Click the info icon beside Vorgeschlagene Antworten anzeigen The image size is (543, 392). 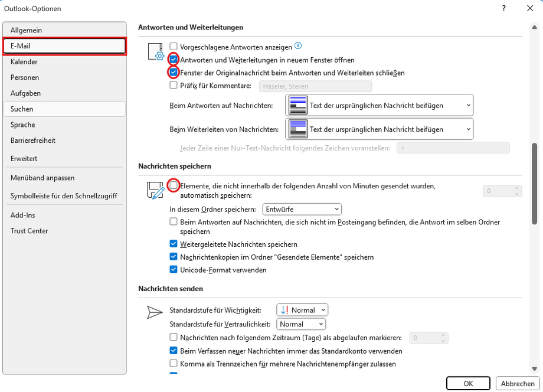click(x=298, y=45)
